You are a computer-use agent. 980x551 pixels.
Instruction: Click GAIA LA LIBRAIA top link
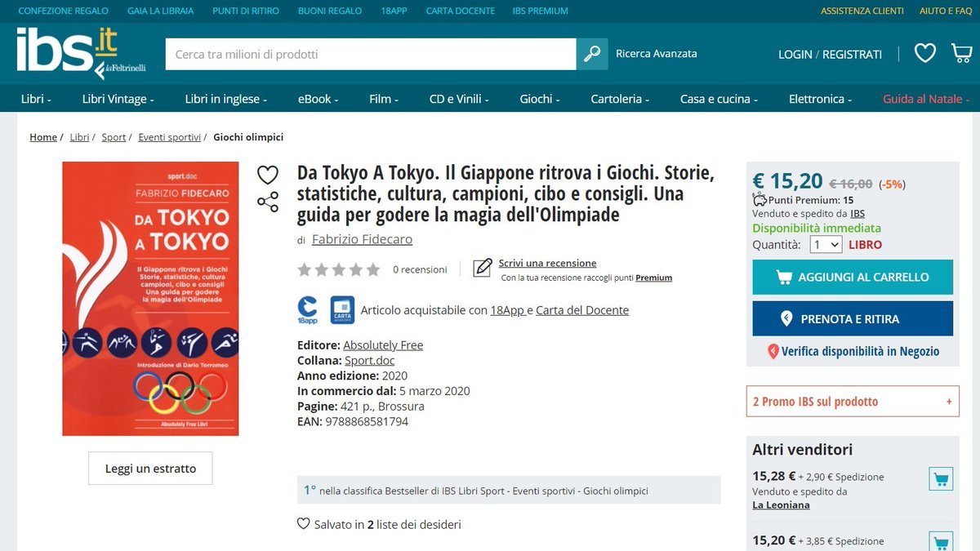(161, 11)
